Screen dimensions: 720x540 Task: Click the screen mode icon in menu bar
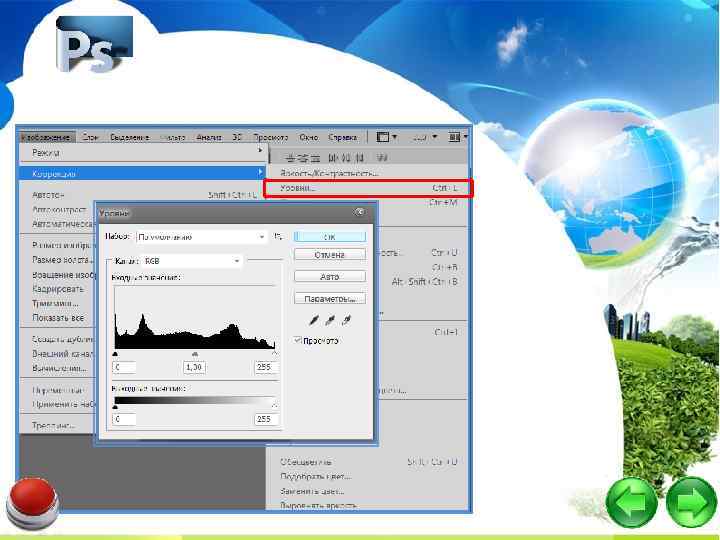tap(382, 137)
